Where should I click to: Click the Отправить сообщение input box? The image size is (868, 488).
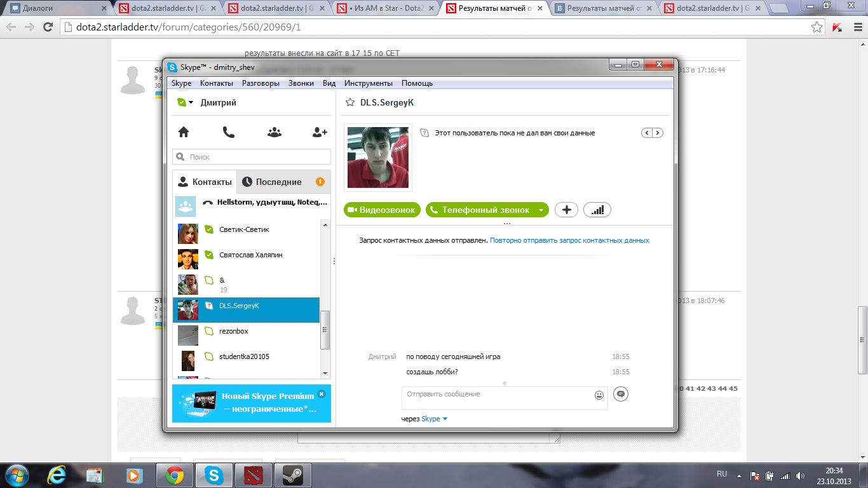pyautogui.click(x=498, y=398)
